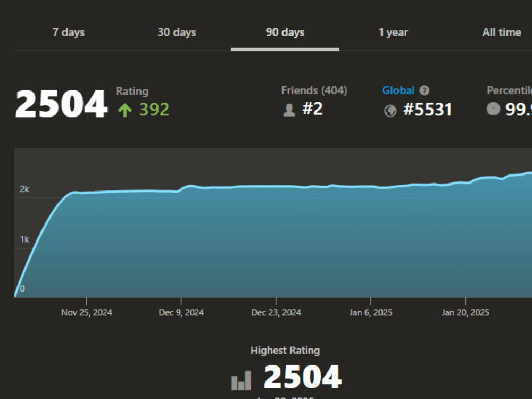Click the Dec 23, 2024 axis marker
Viewport: 532px width, 399px height.
[x=276, y=312]
